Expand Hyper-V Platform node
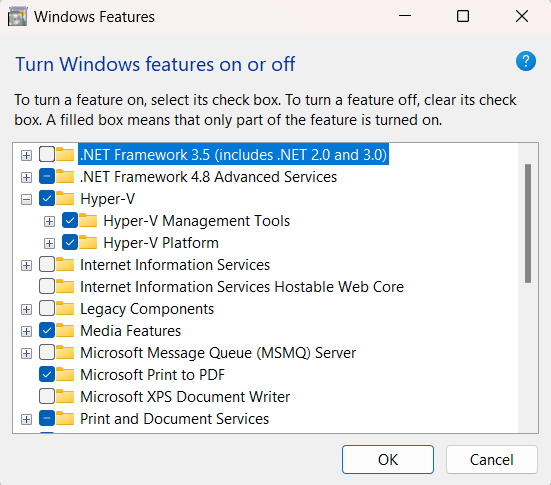This screenshot has height=485, width=551. click(49, 244)
